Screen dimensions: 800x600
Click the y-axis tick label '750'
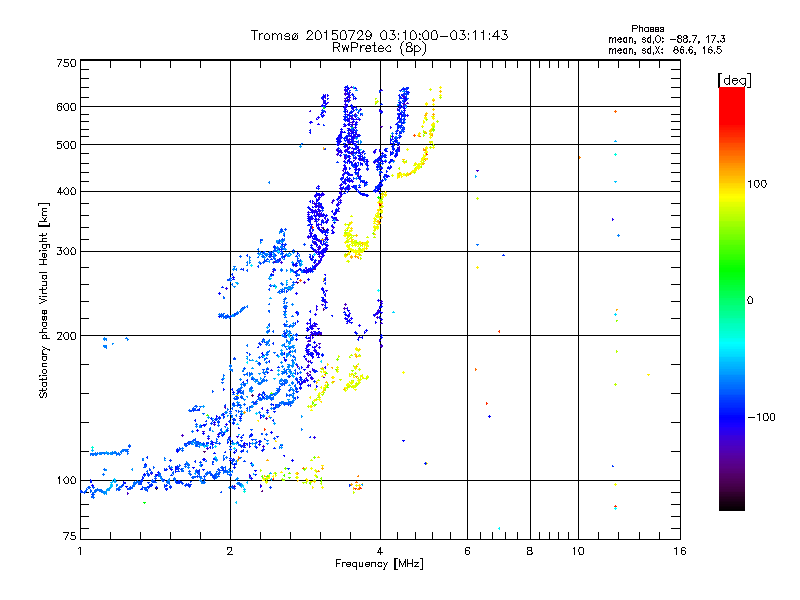(x=67, y=63)
